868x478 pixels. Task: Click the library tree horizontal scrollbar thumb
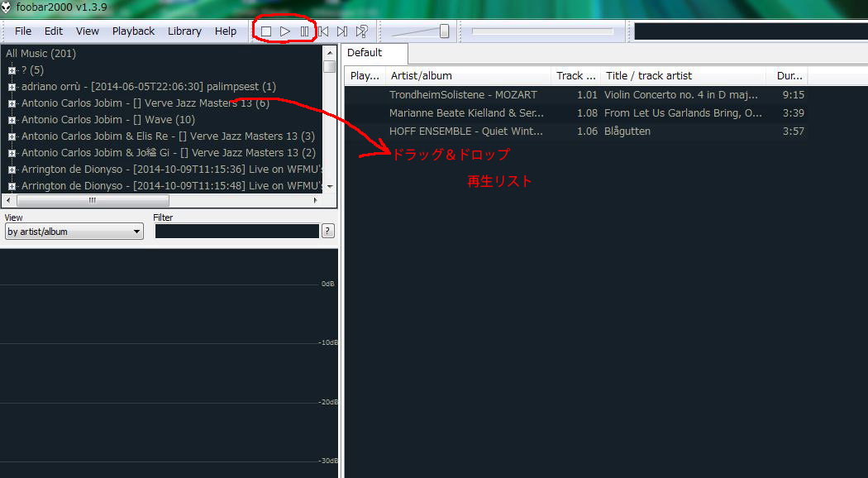click(93, 200)
